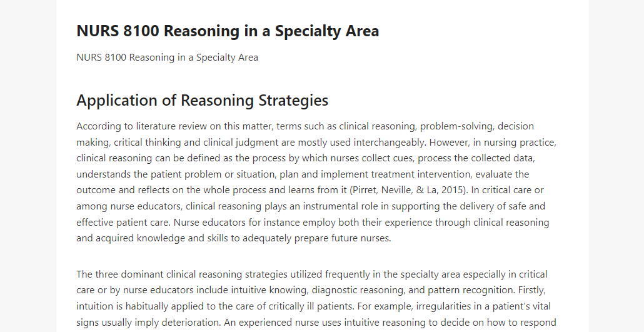Click the line starting 'The three dominant clinical'
The height and width of the screenshot is (332, 644).
312,274
